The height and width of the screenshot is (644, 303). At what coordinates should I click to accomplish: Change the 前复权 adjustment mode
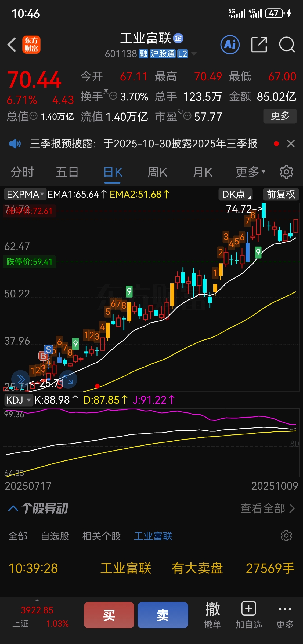click(x=281, y=194)
